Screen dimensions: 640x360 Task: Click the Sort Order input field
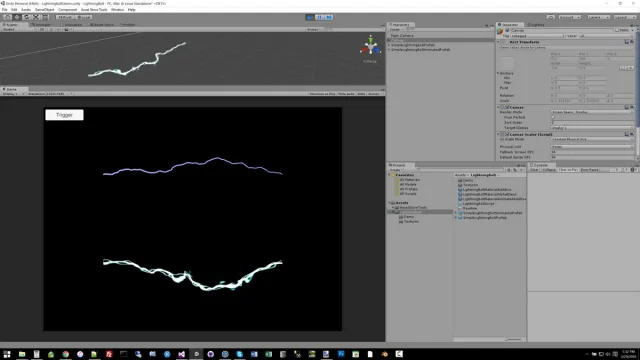pos(592,122)
